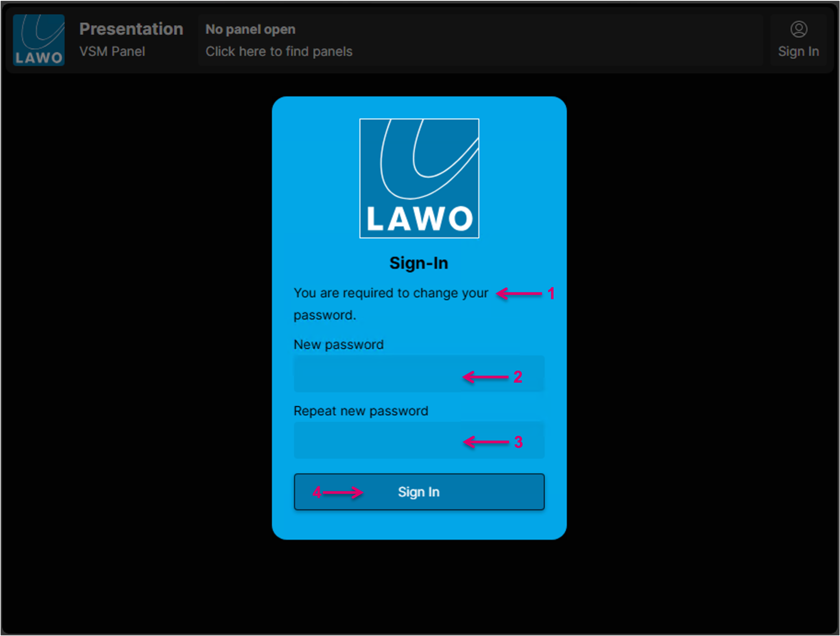Click the VSM Panel subtitle text
The width and height of the screenshot is (840, 636).
point(112,51)
